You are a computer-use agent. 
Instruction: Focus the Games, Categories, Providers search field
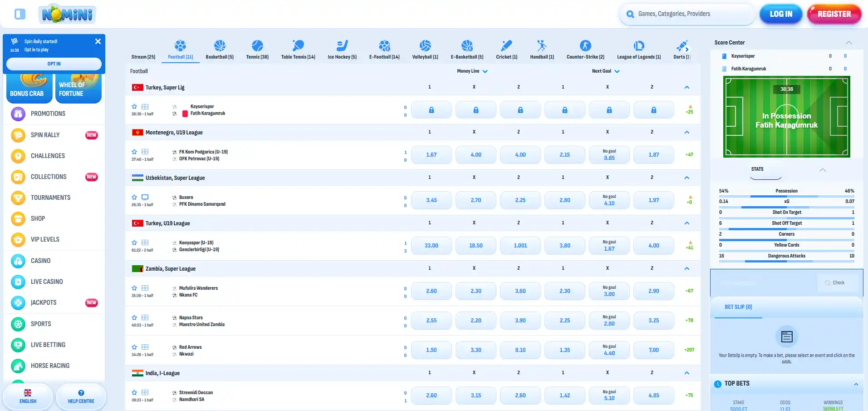(x=687, y=14)
